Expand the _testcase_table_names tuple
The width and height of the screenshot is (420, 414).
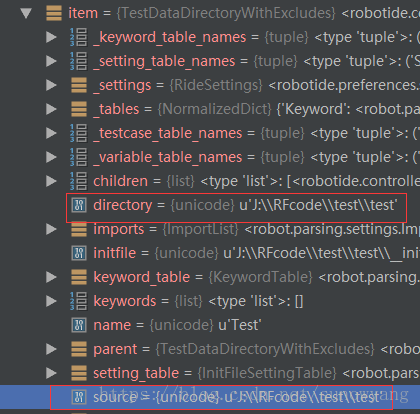tap(51, 133)
